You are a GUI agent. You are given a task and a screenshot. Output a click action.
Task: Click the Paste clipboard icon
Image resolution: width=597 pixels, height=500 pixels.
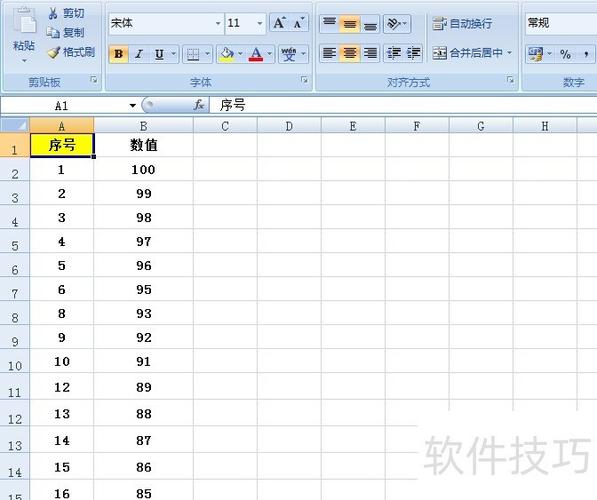tap(24, 21)
